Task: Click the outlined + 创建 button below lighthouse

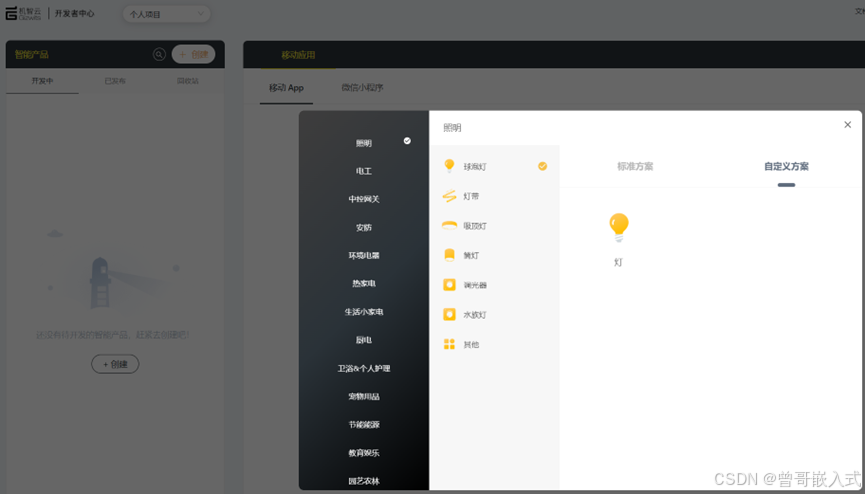Action: pyautogui.click(x=115, y=364)
